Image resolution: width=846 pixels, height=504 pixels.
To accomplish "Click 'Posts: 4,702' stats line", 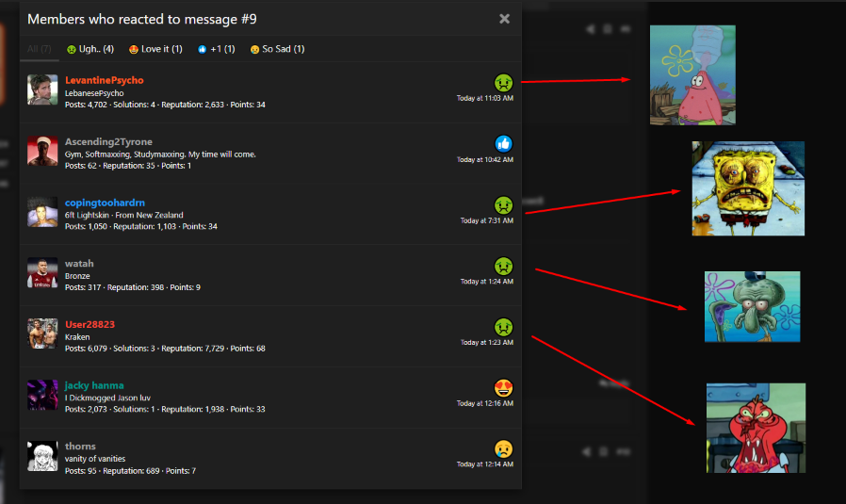I will pos(165,105).
